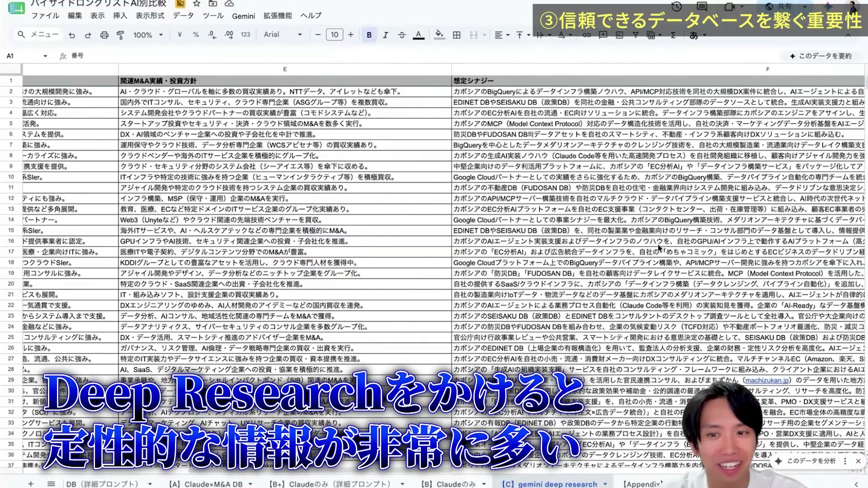Open the Arial font dropdown
The image size is (868, 488).
(283, 35)
